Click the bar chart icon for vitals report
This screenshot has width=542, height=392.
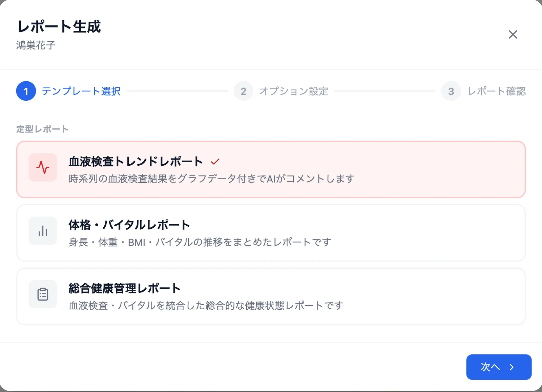pos(43,231)
